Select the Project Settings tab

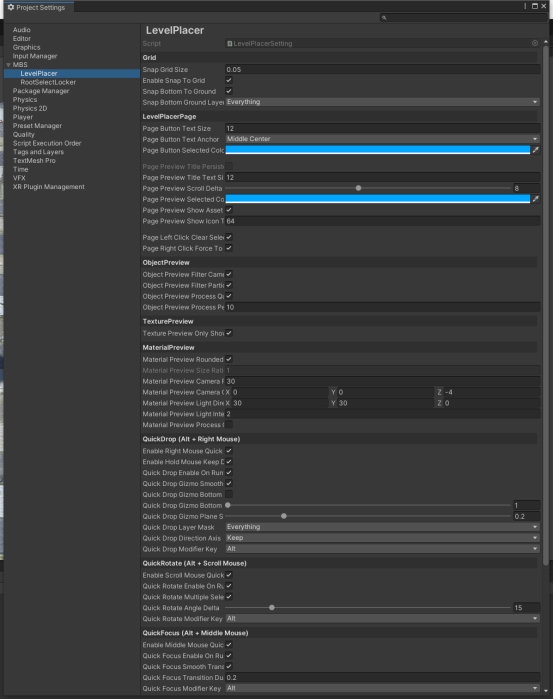37,7
